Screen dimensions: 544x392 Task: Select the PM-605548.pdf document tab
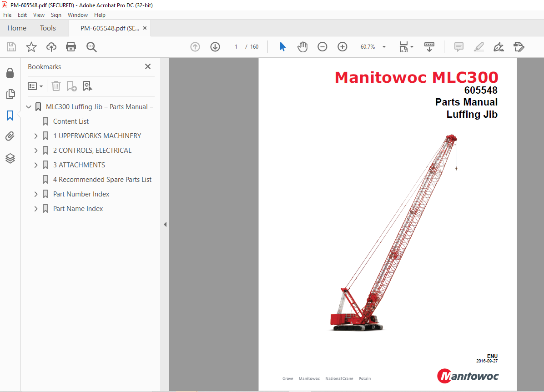[110, 28]
